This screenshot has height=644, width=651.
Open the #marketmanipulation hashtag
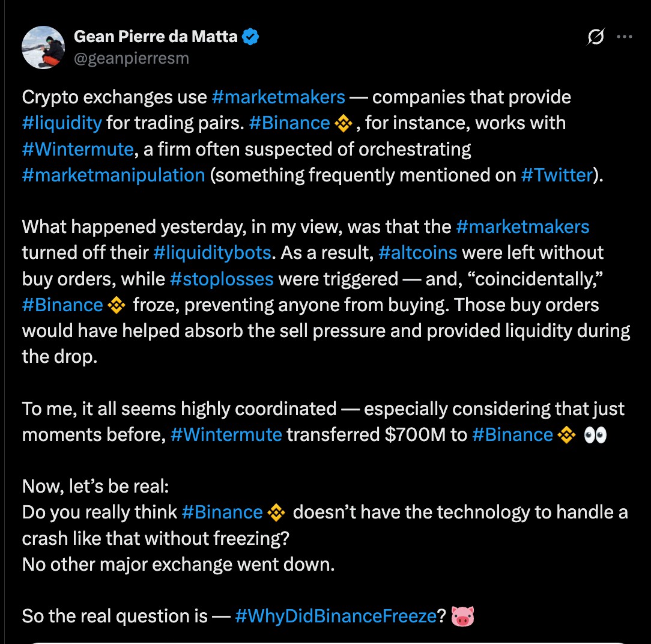click(113, 175)
